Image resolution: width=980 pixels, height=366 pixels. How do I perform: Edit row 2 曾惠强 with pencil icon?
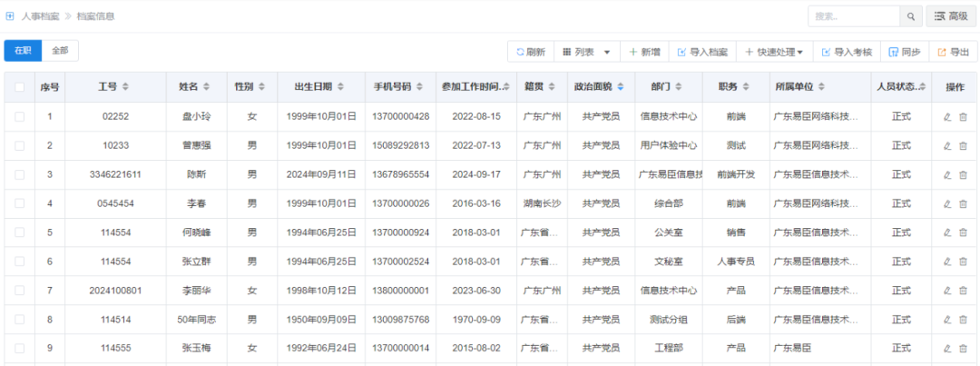[946, 146]
